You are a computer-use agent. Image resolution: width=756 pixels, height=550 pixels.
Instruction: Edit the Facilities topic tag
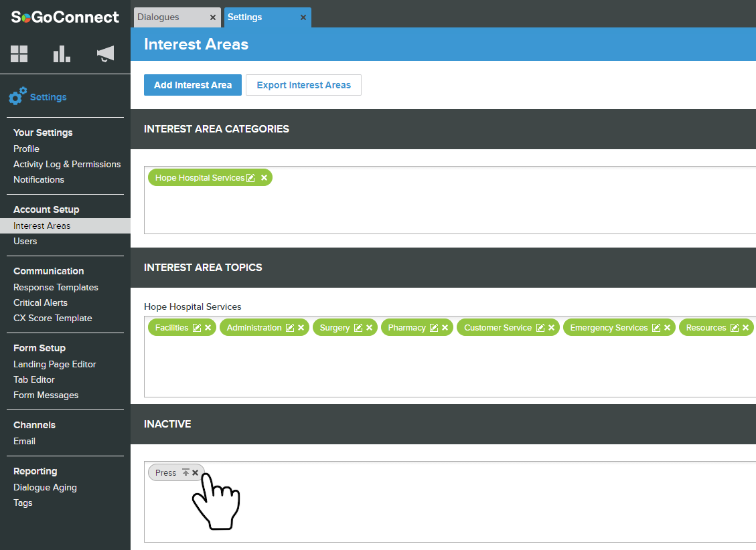coord(197,328)
